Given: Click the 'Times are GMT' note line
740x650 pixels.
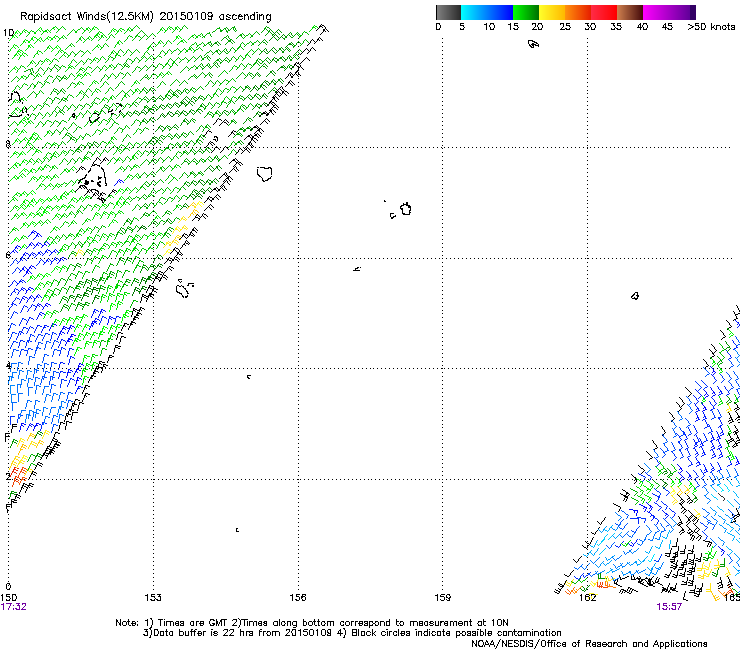Looking at the screenshot, I should (312, 623).
